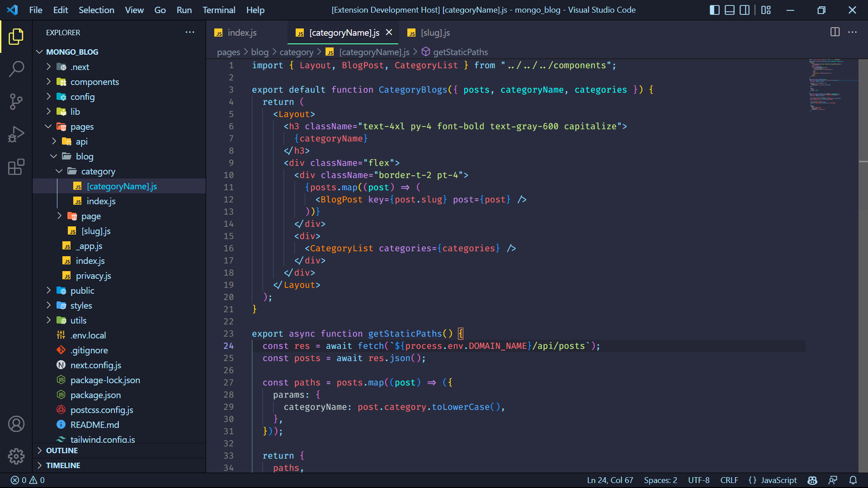Screen dimensions: 868x488
Task: Expand the public folder
Action: click(82, 291)
